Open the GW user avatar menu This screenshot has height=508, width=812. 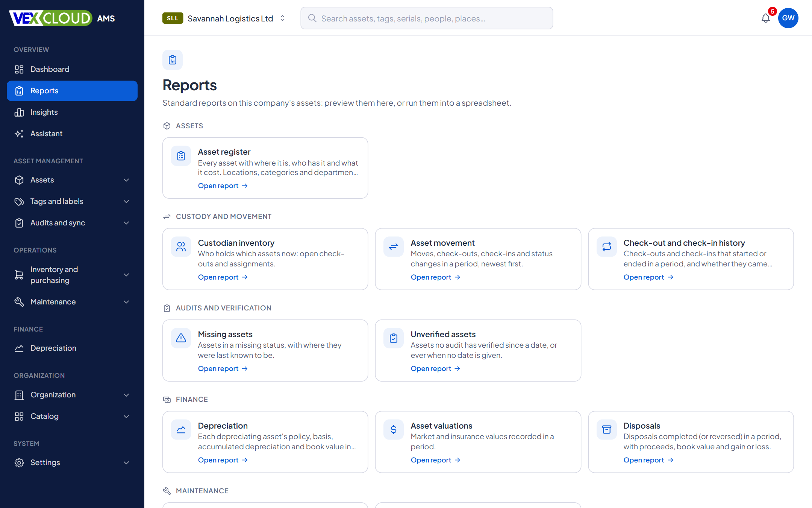[x=788, y=18]
